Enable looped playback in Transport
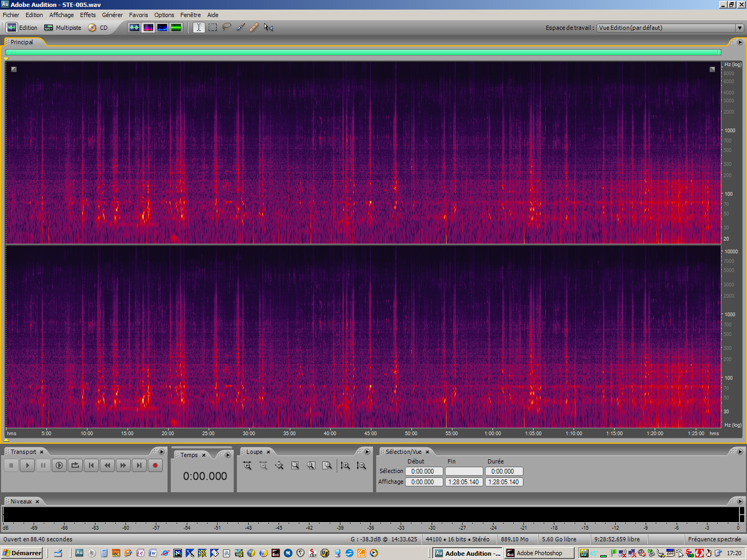Screen dimensions: 747x560 tap(75, 465)
